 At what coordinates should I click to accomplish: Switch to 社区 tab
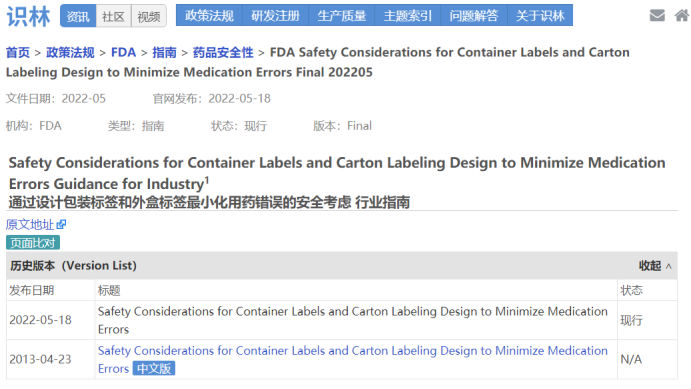click(113, 16)
